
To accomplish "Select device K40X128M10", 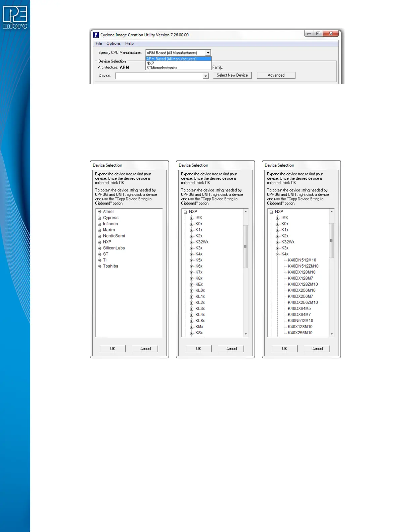I will point(300,326).
